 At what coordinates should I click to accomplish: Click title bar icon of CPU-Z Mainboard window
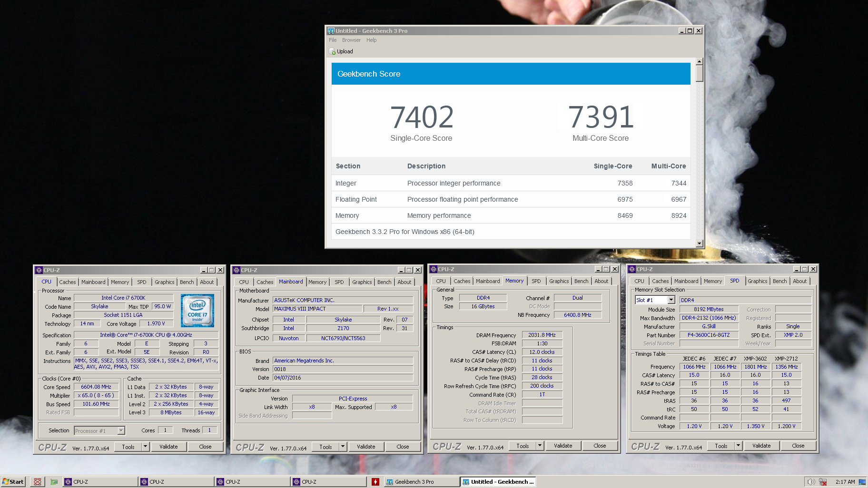[x=236, y=270]
